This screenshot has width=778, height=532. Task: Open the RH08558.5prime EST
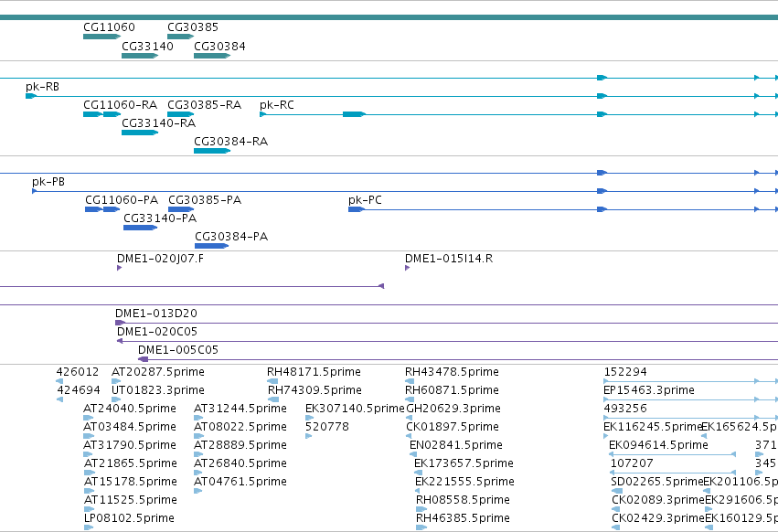(463, 500)
